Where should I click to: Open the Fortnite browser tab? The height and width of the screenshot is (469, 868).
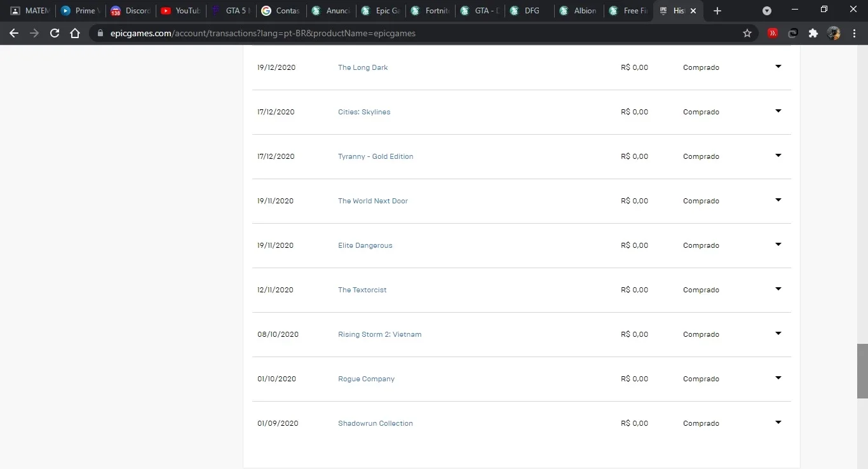pyautogui.click(x=430, y=11)
